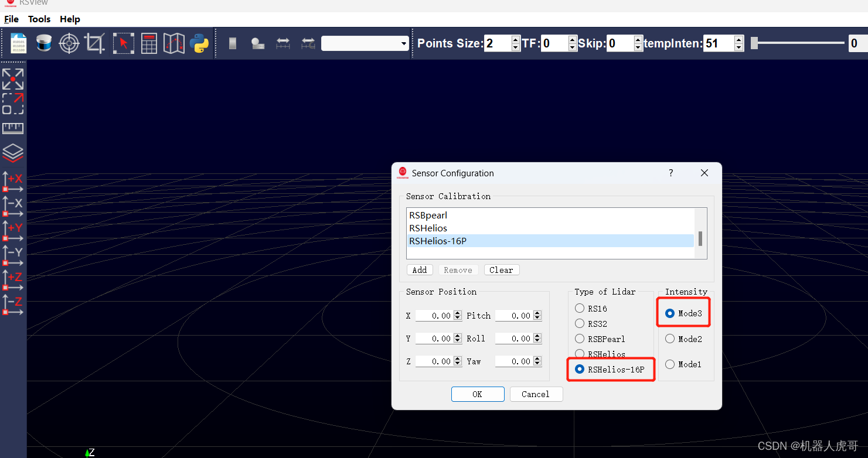The height and width of the screenshot is (458, 868).
Task: Increase sensor X position spinner
Action: pyautogui.click(x=458, y=313)
